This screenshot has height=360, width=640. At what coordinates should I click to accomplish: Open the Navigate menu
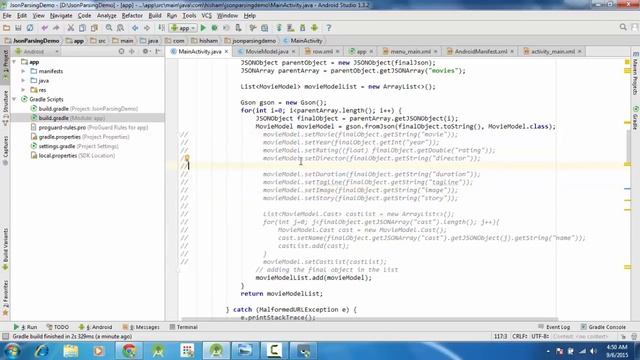(61, 16)
